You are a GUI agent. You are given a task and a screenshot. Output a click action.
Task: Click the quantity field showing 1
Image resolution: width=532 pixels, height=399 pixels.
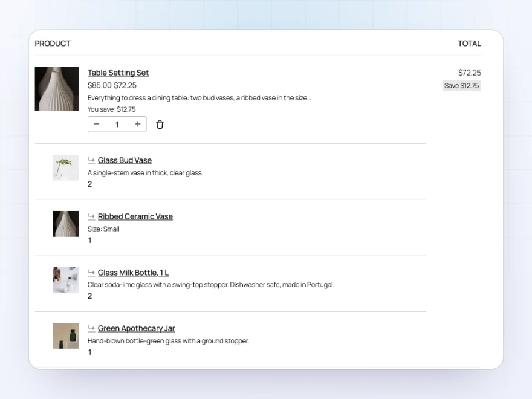(x=117, y=124)
